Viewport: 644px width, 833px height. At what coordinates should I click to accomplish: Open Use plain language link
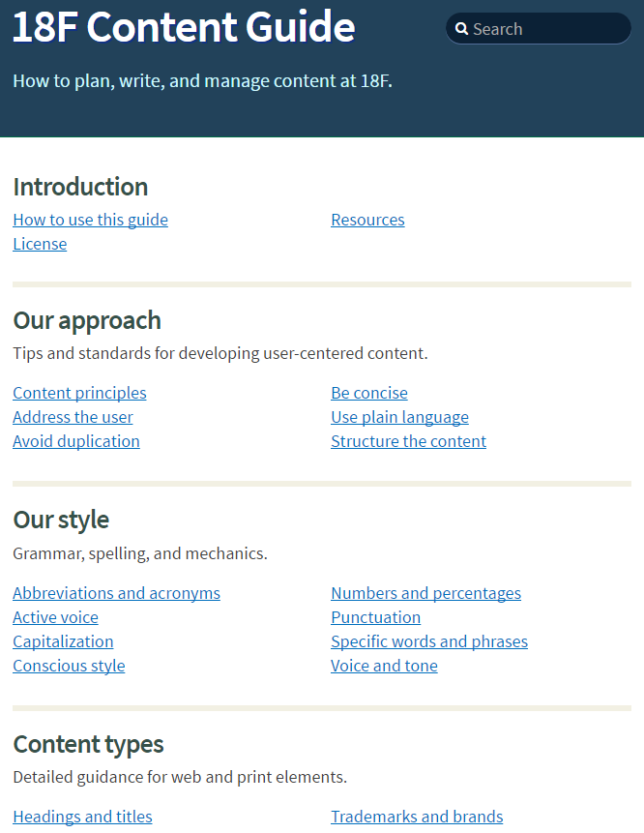(x=399, y=417)
